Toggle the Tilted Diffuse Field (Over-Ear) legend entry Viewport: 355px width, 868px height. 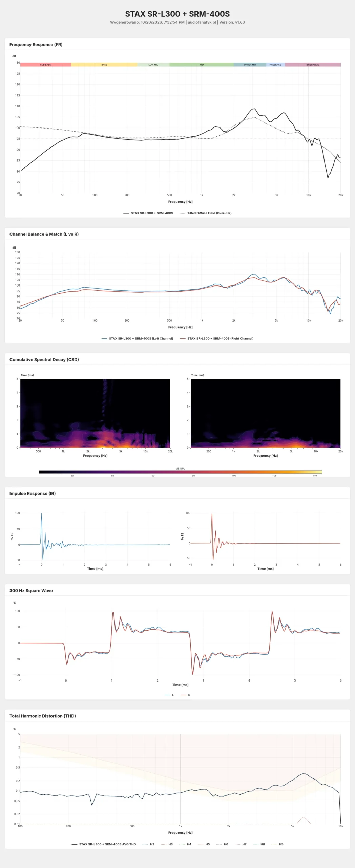[206, 213]
